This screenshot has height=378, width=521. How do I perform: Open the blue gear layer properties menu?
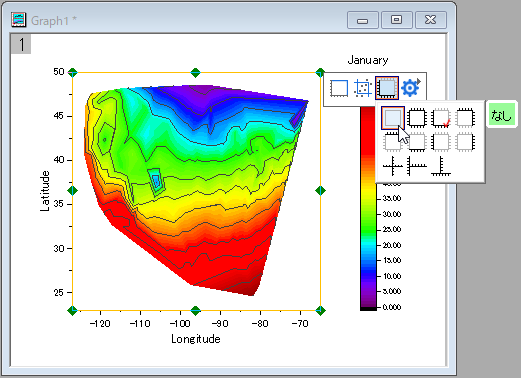click(x=411, y=87)
